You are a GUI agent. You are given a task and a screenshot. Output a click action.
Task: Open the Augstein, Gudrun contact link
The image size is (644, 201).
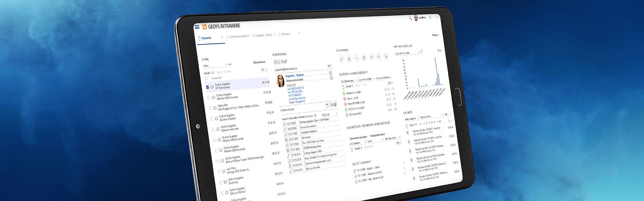tap(294, 76)
